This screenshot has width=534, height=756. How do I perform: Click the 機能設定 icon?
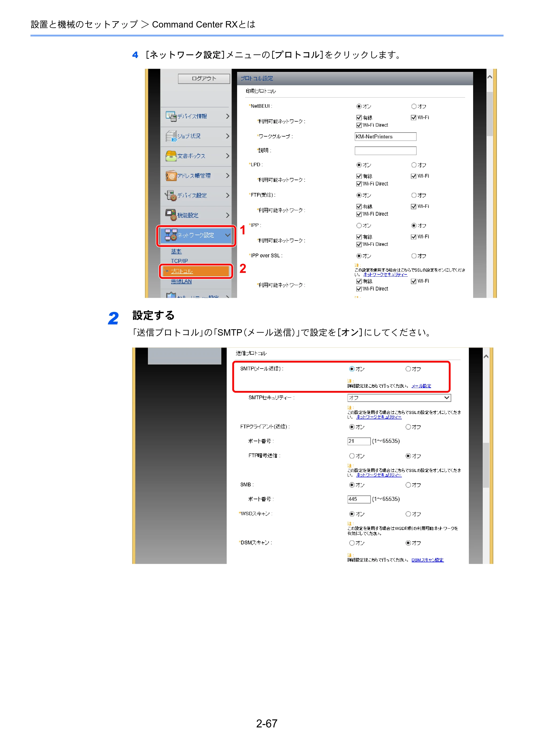(171, 215)
